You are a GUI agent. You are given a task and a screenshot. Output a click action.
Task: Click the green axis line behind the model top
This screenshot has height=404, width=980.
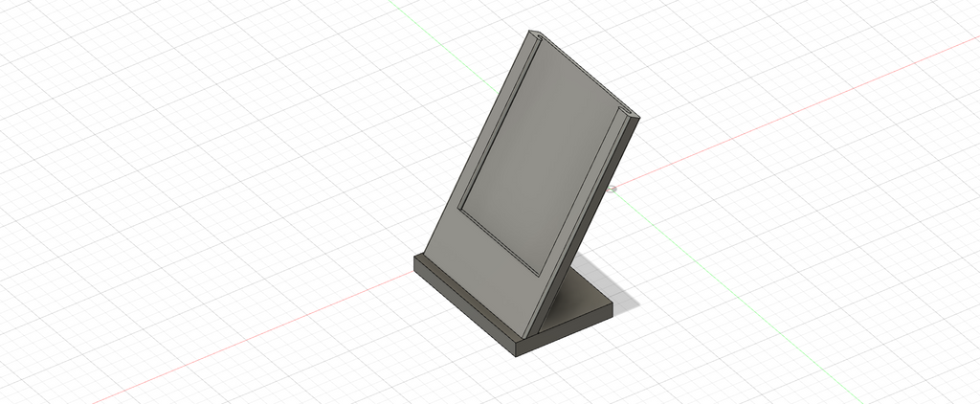point(444,46)
